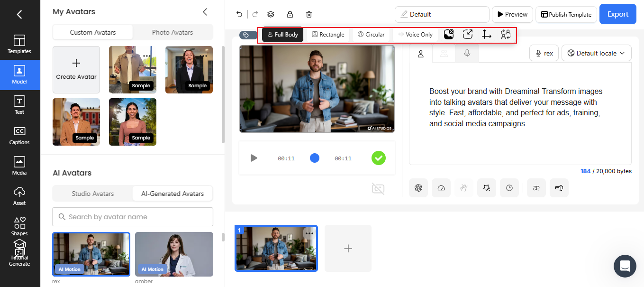
Task: Toggle the crossed-out captions icon under preview
Action: (x=378, y=189)
